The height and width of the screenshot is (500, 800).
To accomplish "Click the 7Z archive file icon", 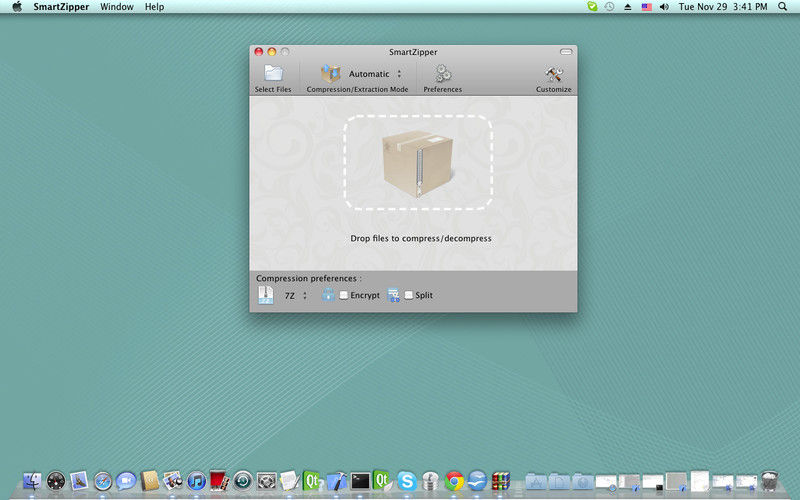I will click(265, 295).
